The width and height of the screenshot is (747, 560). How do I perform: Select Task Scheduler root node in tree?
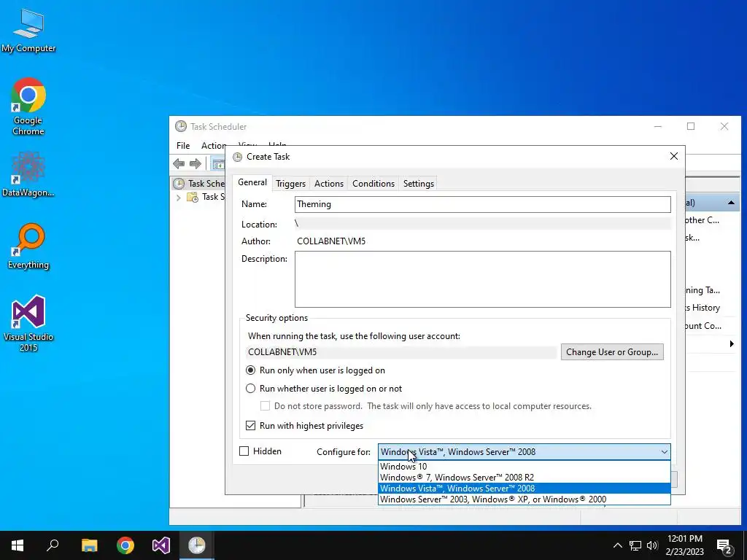[199, 183]
